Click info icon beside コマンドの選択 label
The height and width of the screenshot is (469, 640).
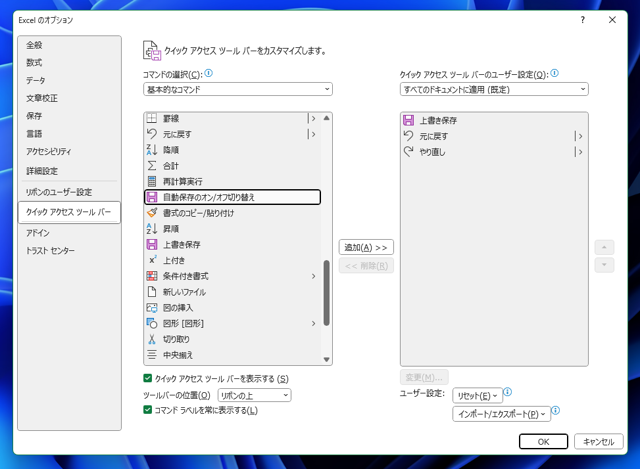(x=209, y=73)
